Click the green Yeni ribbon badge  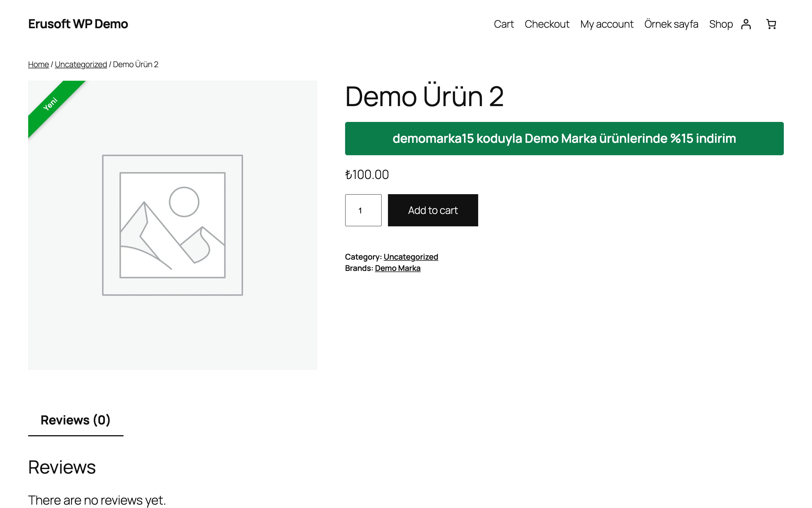coord(51,104)
